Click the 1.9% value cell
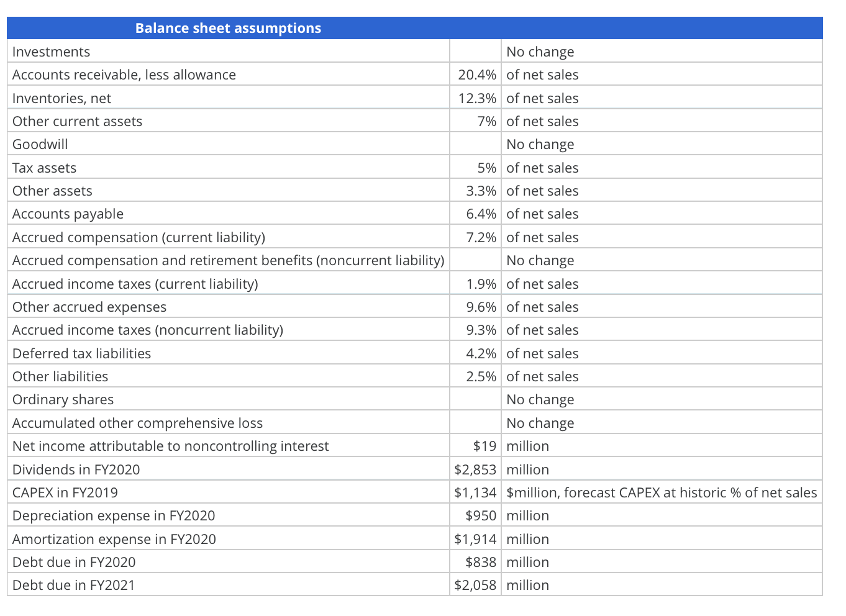Screen dimensions: 846x616 [x=476, y=284]
